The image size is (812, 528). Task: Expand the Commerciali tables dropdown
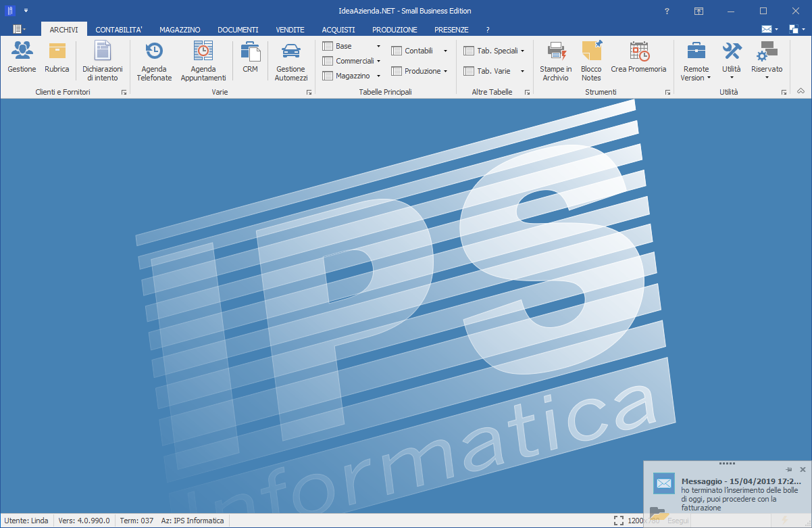tap(378, 61)
